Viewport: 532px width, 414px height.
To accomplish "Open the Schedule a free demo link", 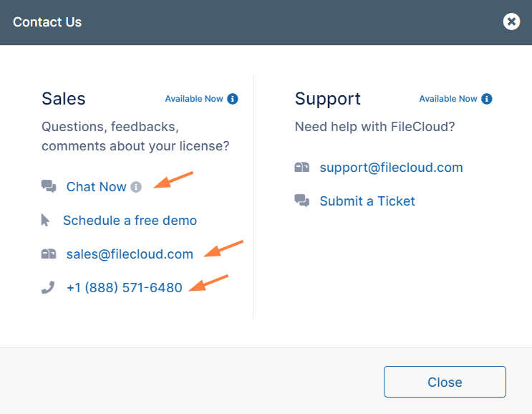I will pyautogui.click(x=130, y=221).
